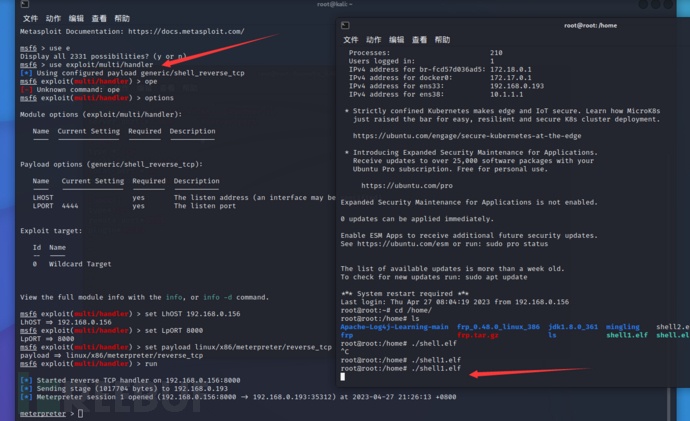Open 帮助 menu in root@kali terminal

point(122,18)
